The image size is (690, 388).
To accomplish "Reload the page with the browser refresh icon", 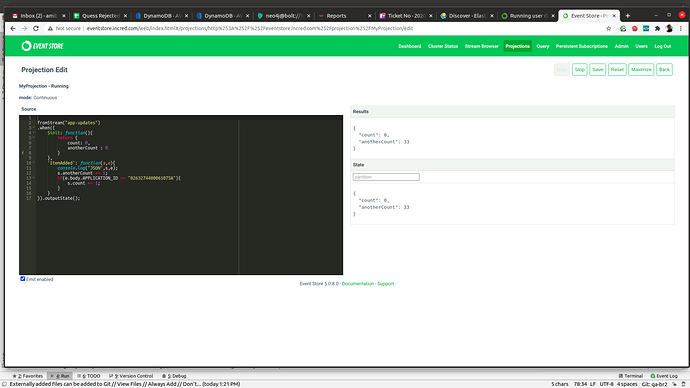I will point(36,28).
